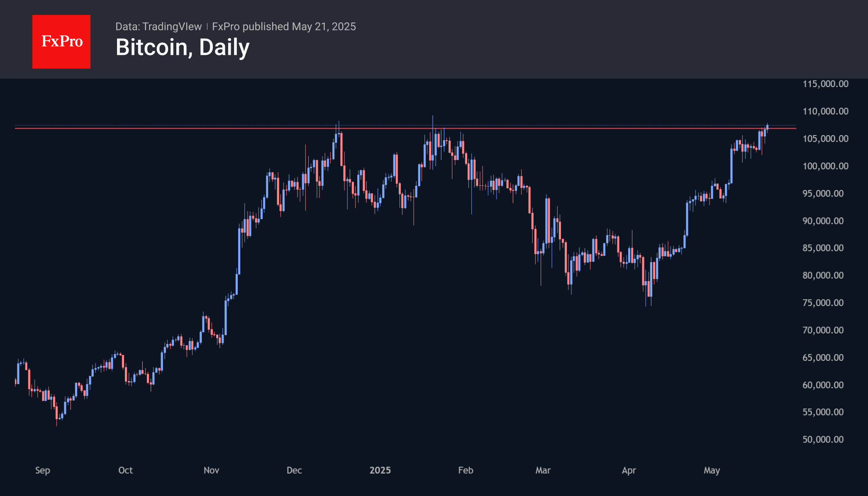Image resolution: width=868 pixels, height=496 pixels.
Task: Click the 75,000.00 price axis label
Action: coord(823,303)
